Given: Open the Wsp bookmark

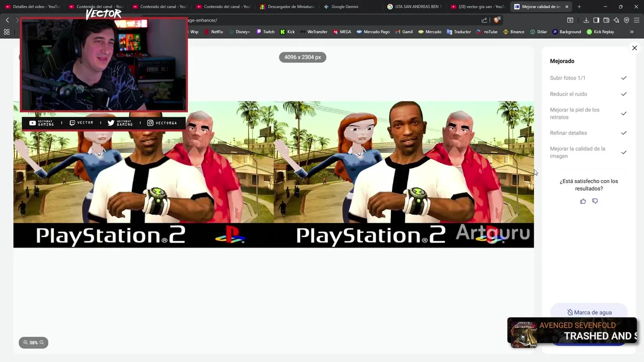Looking at the screenshot, I should click(194, 32).
